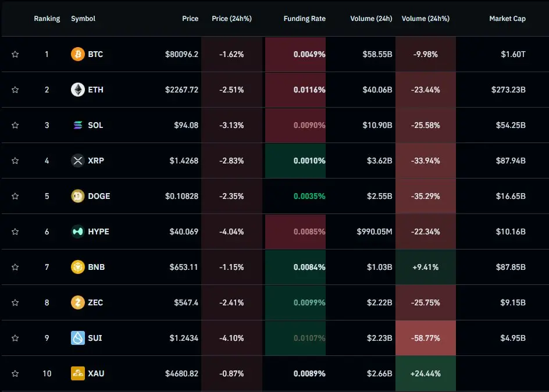Click DOGE price $0.10828
The width and height of the screenshot is (549, 392).
[181, 196]
